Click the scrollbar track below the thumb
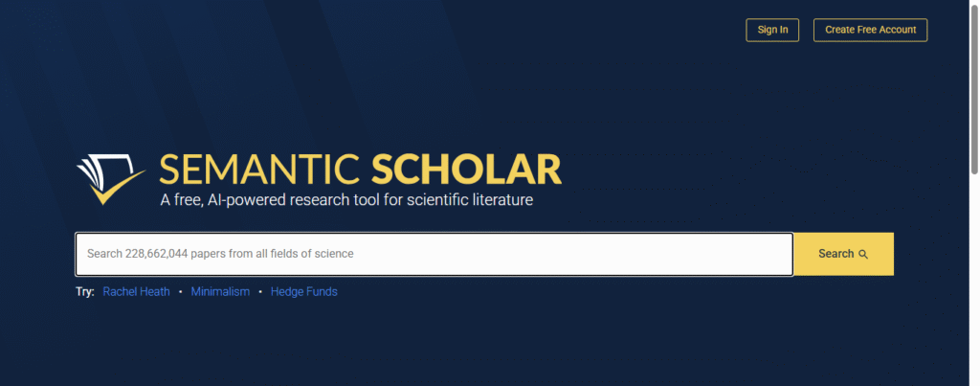The width and height of the screenshot is (980, 386). [973, 287]
